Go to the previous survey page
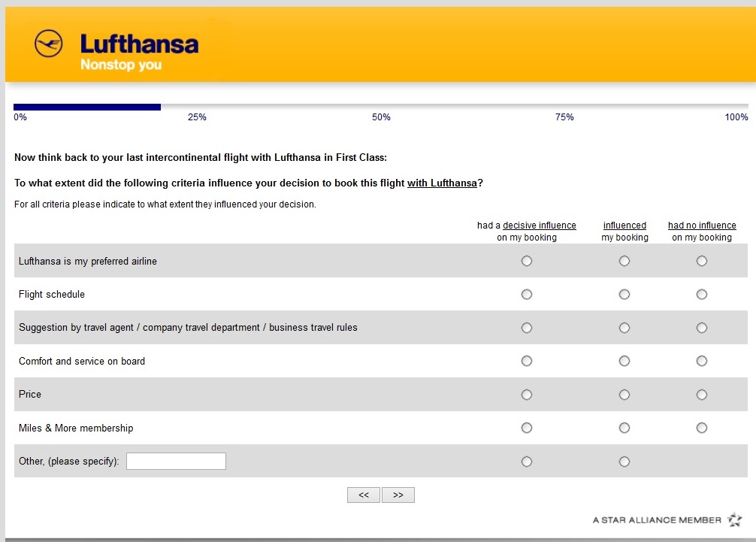Viewport: 756px width, 542px height. pyautogui.click(x=364, y=495)
